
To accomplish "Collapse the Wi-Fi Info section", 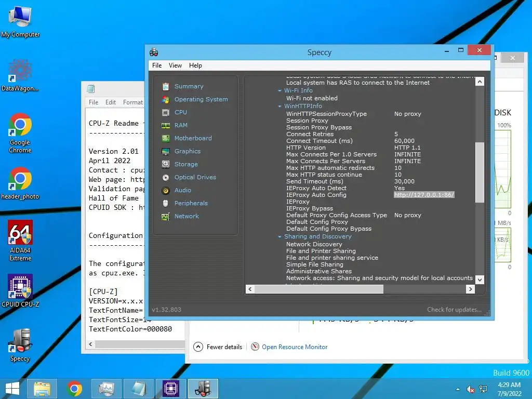I will [x=280, y=90].
